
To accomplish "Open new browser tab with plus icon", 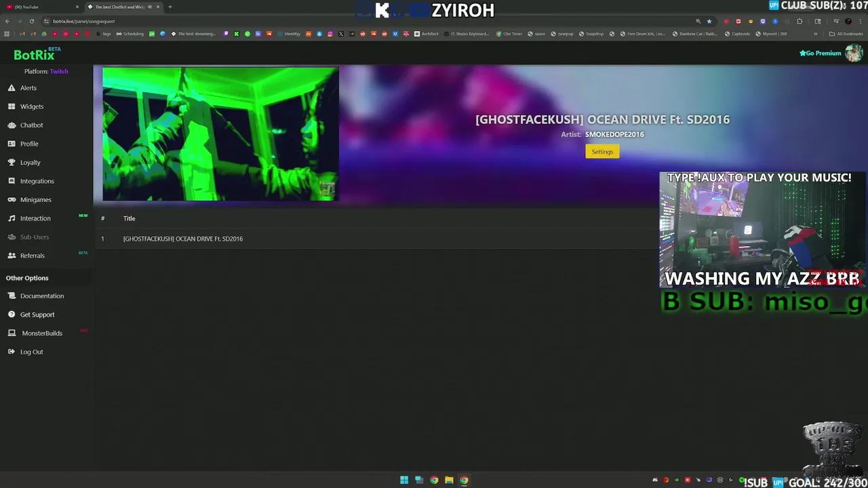I will [x=170, y=7].
